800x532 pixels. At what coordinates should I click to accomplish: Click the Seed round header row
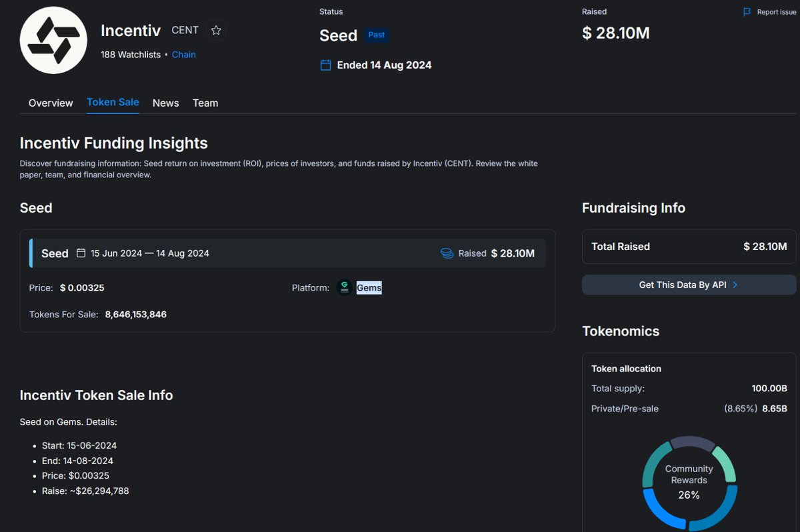coord(287,253)
